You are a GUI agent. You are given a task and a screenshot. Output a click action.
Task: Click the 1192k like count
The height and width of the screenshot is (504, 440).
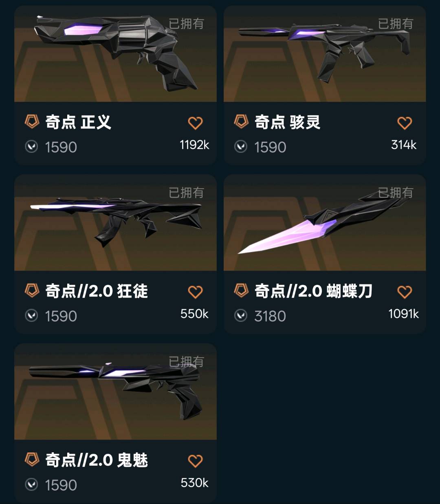point(194,145)
